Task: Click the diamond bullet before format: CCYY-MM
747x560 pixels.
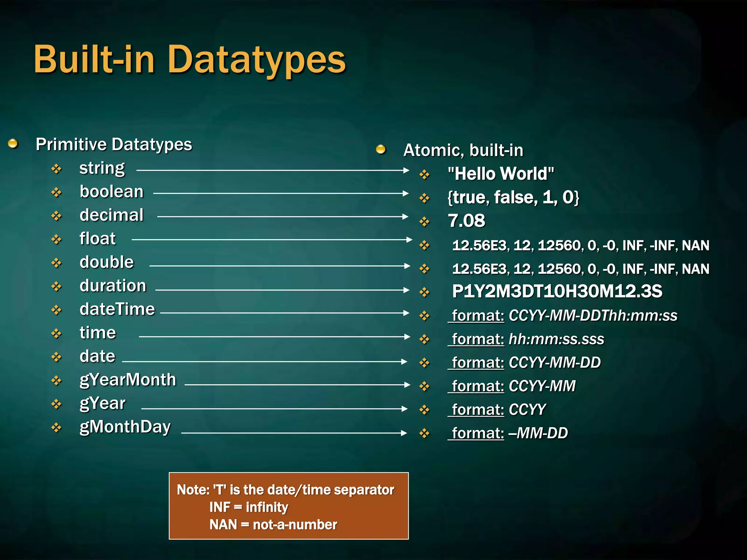Action: pos(425,386)
